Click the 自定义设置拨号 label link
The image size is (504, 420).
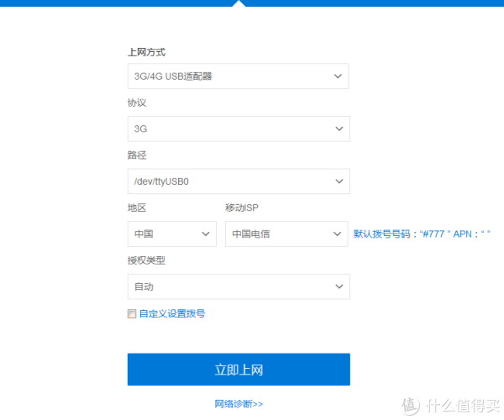pos(172,313)
